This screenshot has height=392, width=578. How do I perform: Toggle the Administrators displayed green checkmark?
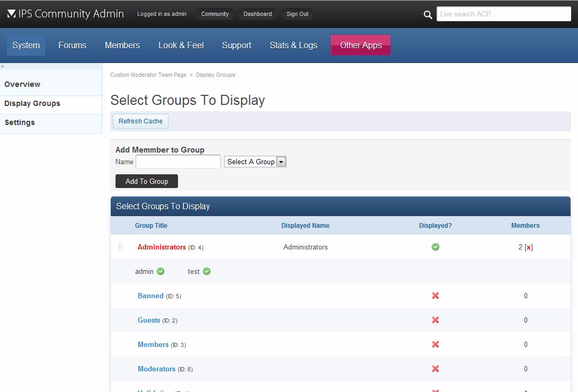click(x=435, y=247)
